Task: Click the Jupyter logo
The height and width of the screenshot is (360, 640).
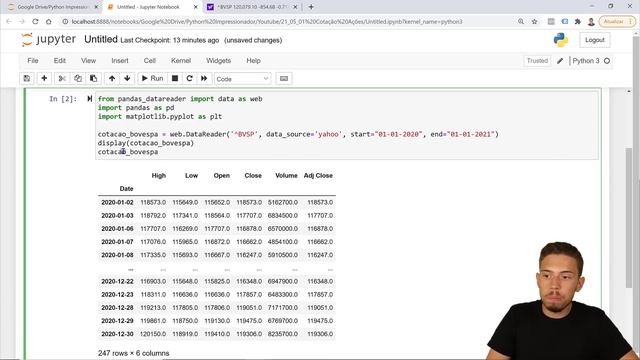Action: [x=49, y=40]
